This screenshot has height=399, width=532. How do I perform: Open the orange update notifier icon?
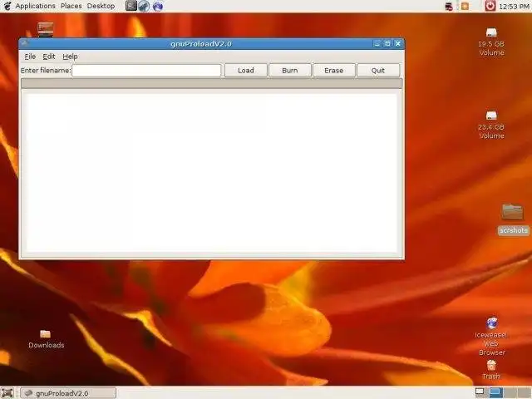click(x=465, y=6)
